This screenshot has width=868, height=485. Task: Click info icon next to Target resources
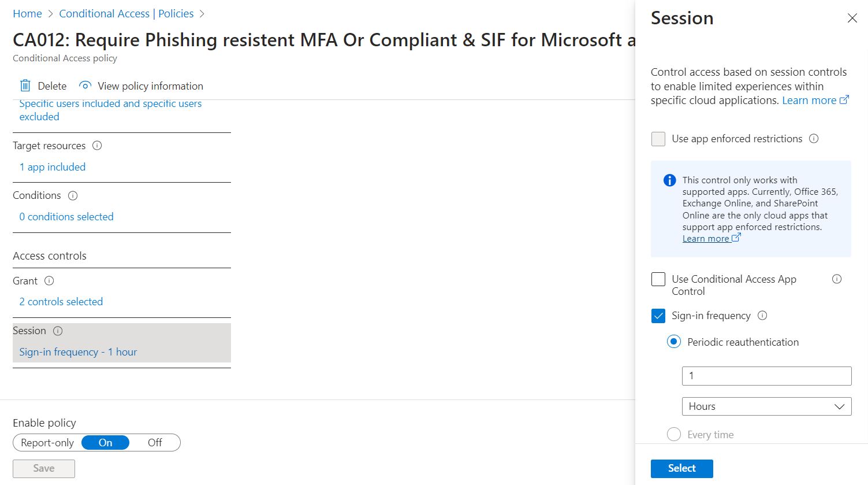point(97,146)
